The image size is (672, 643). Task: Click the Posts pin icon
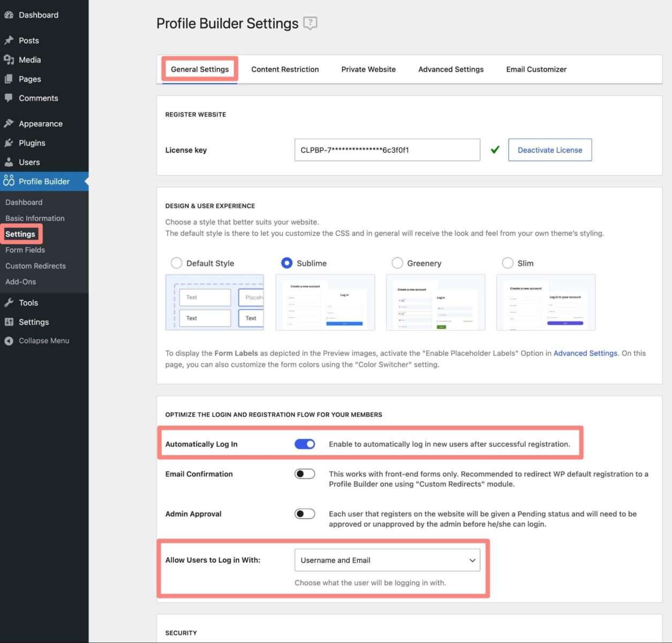coord(9,40)
